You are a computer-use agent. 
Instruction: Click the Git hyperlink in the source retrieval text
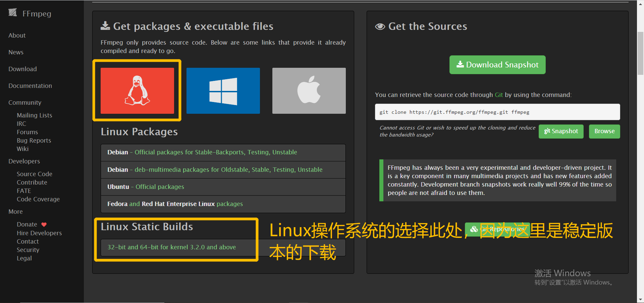coord(499,95)
